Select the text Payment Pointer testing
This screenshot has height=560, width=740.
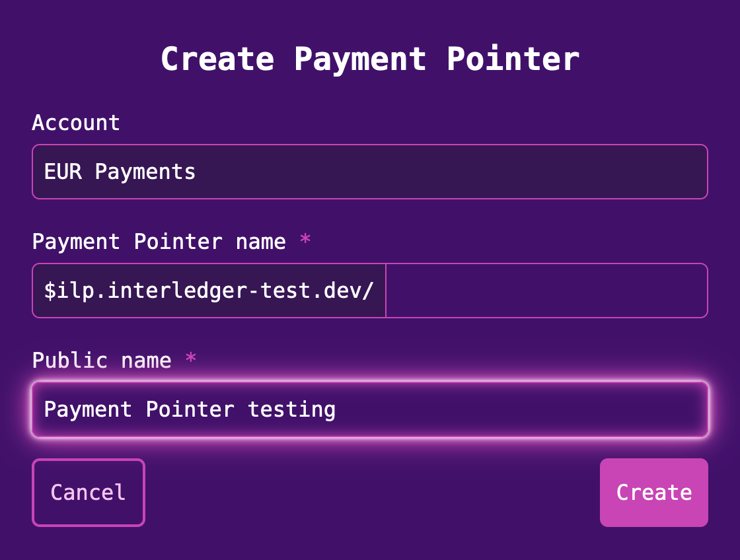pos(190,409)
